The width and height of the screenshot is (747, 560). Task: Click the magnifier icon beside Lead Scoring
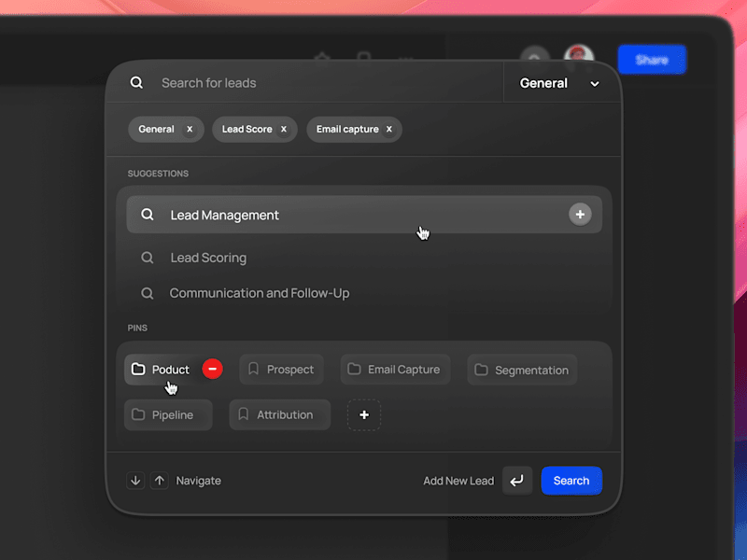[148, 258]
